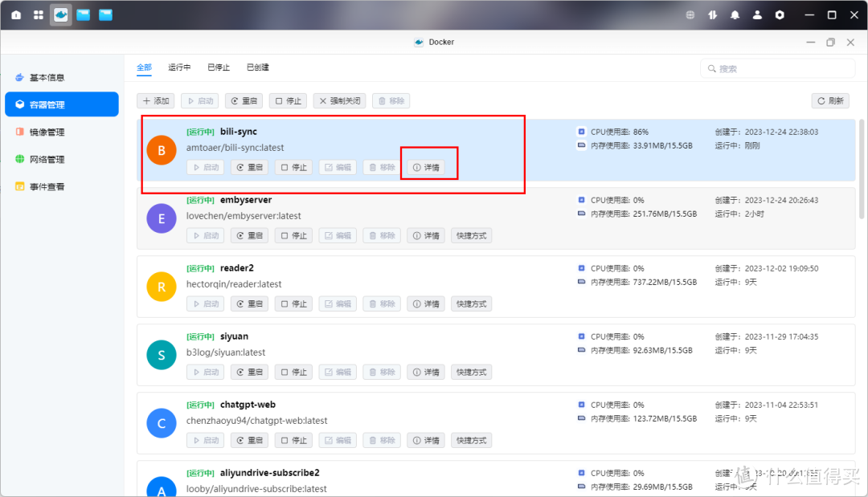
Task: Restart the reader2 container
Action: click(x=249, y=303)
